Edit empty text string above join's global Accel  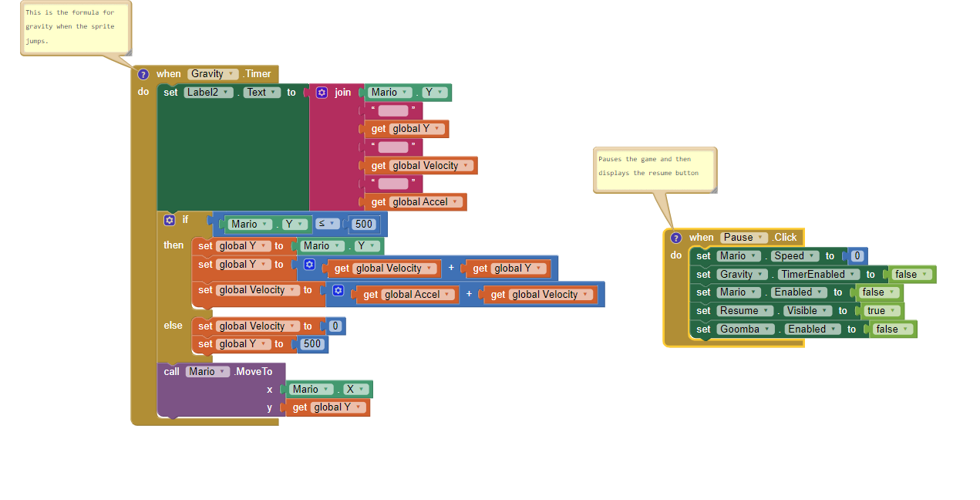click(393, 184)
